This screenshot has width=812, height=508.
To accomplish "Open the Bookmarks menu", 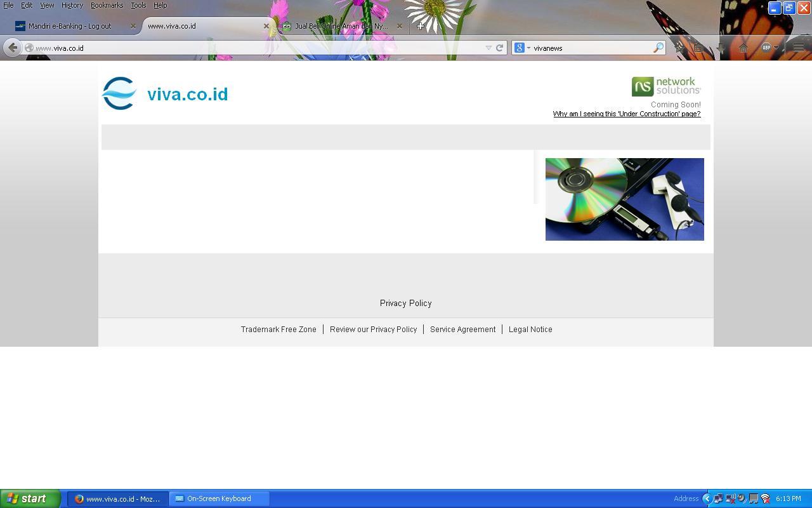I will 107,5.
